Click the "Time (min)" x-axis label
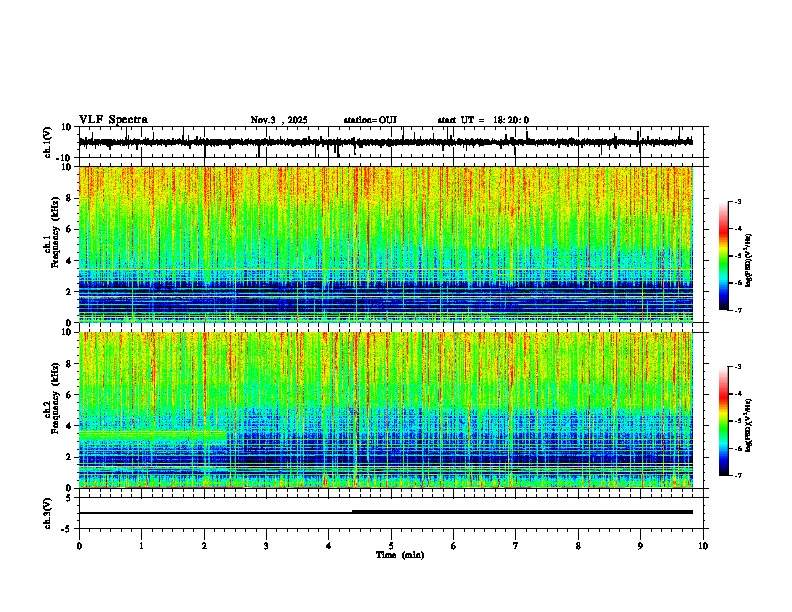This screenshot has height=612, width=792. (x=400, y=555)
